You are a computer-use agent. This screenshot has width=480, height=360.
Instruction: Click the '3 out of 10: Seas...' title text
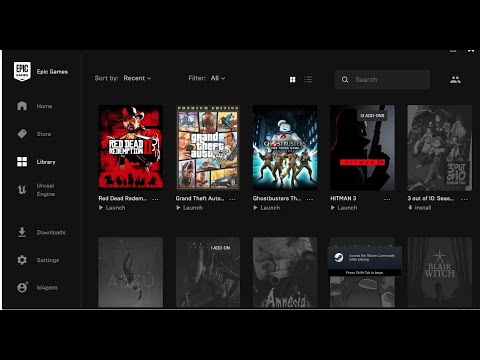pos(431,198)
